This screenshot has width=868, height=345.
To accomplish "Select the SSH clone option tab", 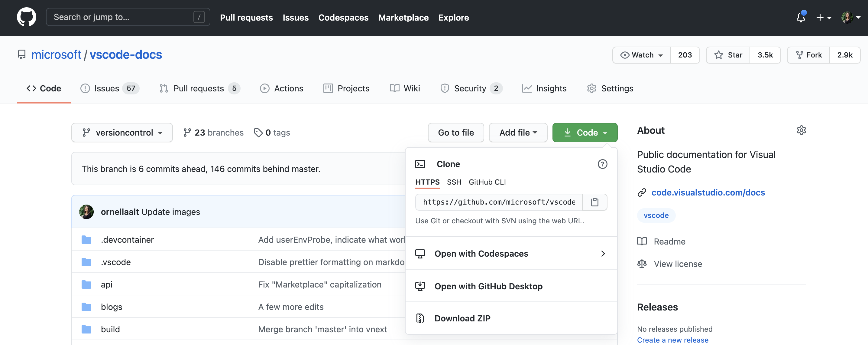I will tap(453, 182).
